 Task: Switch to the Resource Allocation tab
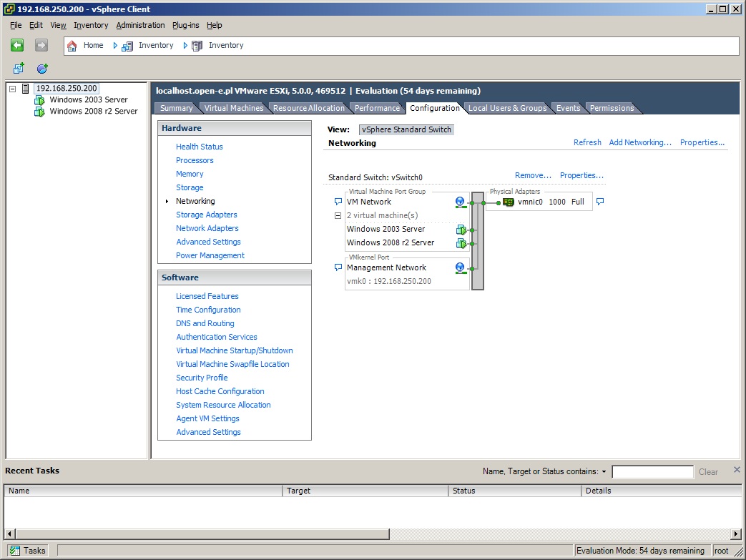click(x=309, y=108)
